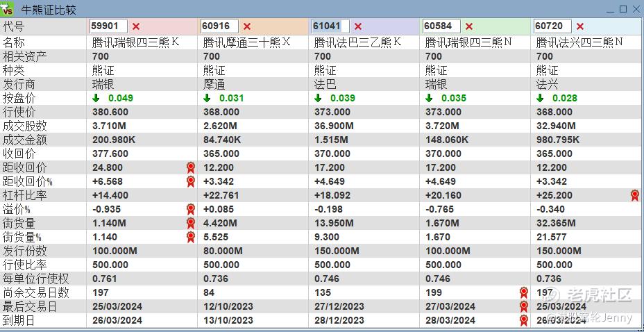The image size is (644, 332).
Task: Click the 溢价% row label
Action: tap(17, 209)
